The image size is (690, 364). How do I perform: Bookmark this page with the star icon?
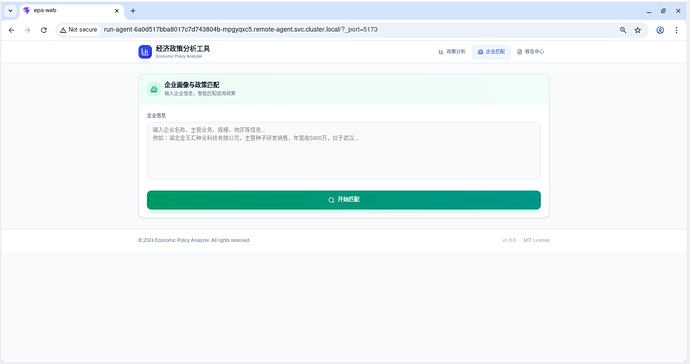[x=638, y=30]
